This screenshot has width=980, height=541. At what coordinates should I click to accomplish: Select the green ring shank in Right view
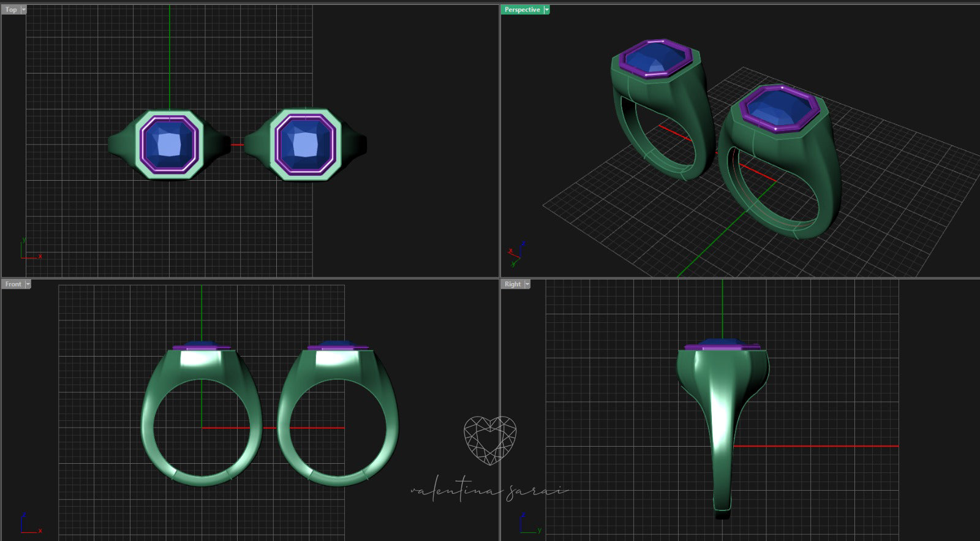click(x=723, y=429)
